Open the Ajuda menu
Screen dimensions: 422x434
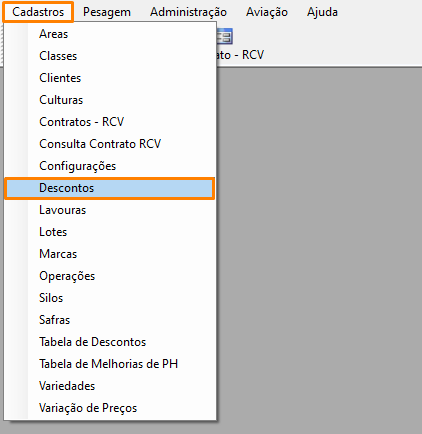322,12
